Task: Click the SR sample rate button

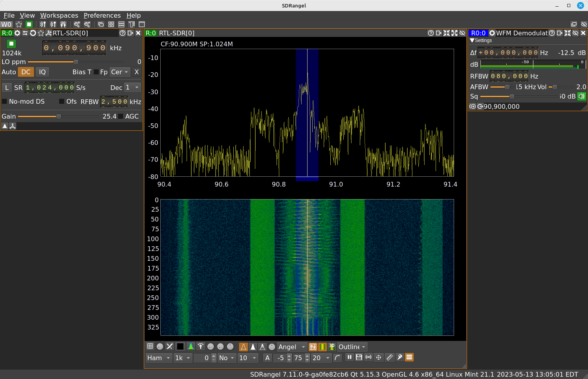Action: [18, 88]
